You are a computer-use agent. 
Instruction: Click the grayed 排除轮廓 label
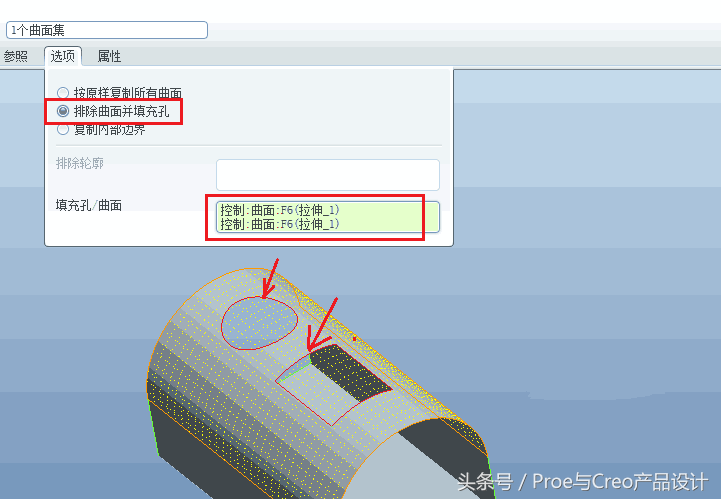point(80,163)
